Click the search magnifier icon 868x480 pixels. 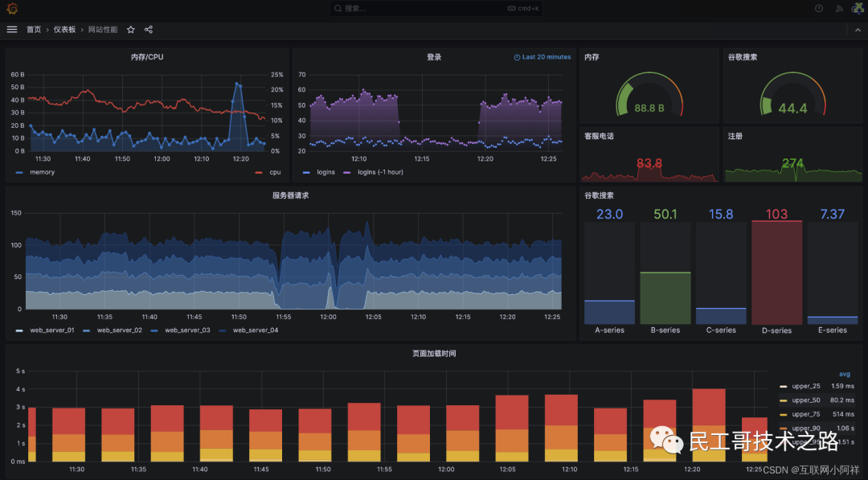click(x=338, y=8)
